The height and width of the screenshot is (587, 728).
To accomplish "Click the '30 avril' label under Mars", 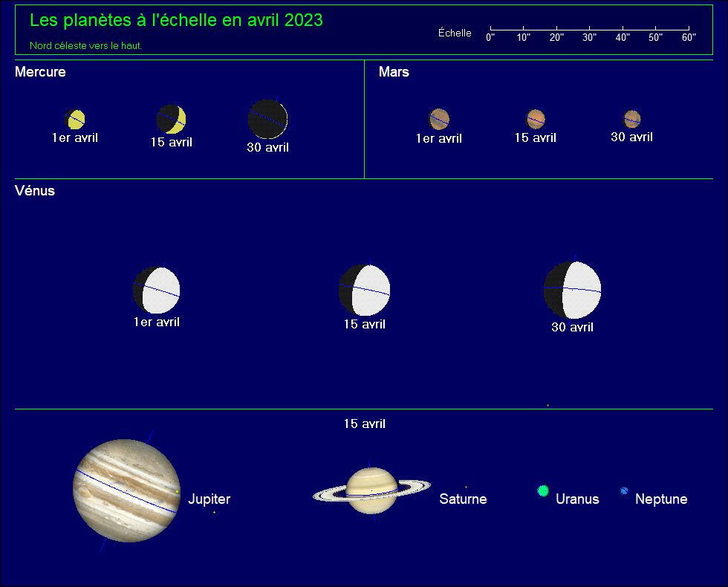I will pos(632,137).
